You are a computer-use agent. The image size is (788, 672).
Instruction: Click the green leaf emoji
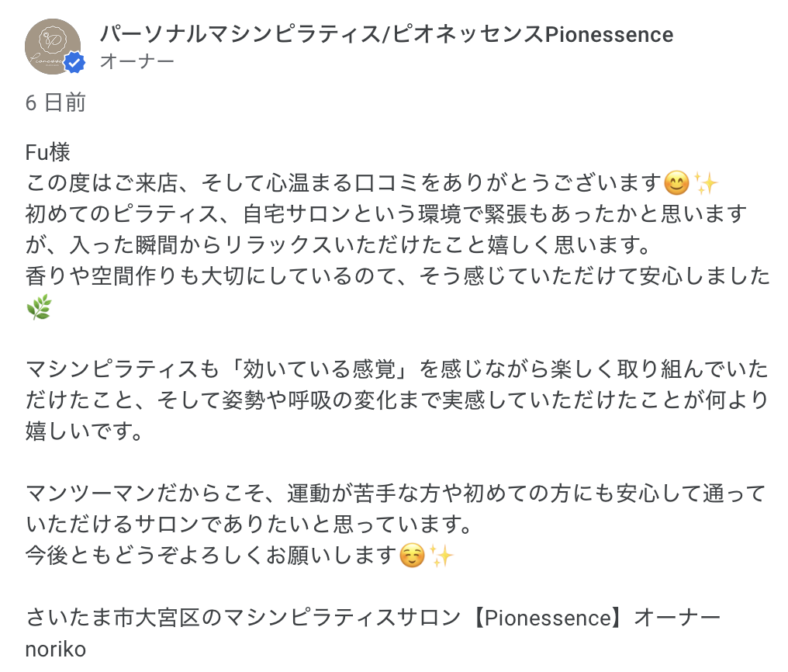point(39,309)
